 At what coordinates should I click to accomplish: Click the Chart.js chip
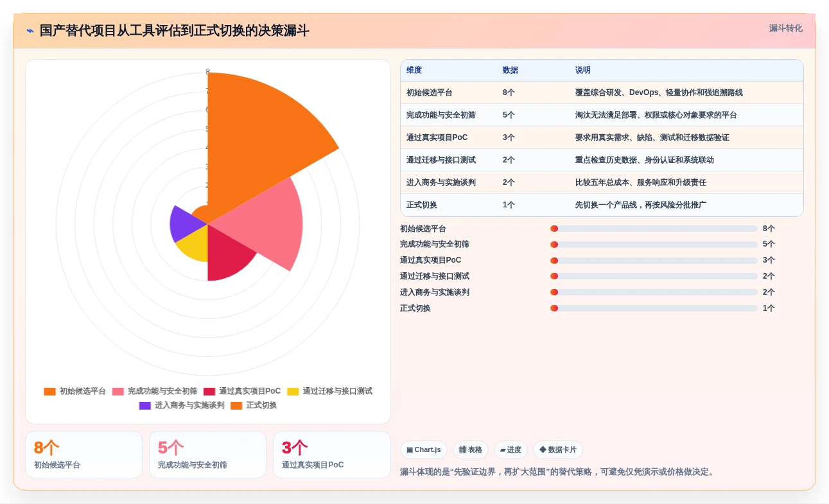click(x=424, y=450)
